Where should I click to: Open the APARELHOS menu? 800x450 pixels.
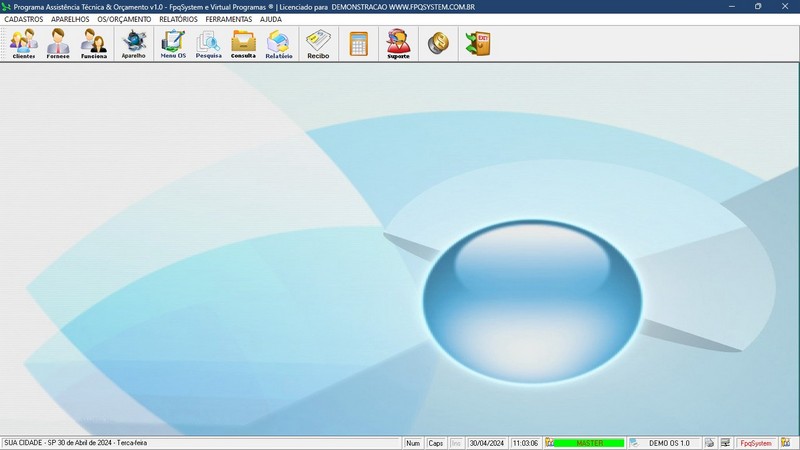pyautogui.click(x=70, y=19)
